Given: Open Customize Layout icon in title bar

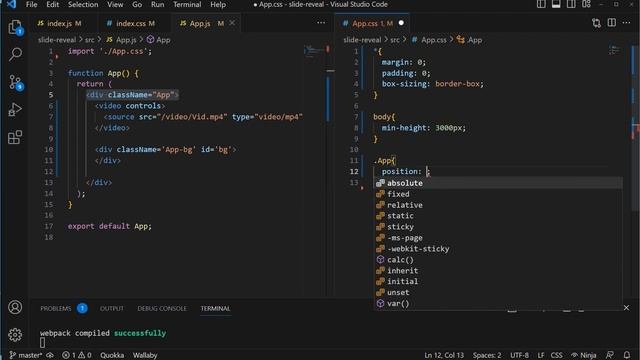Looking at the screenshot, I should (587, 4).
